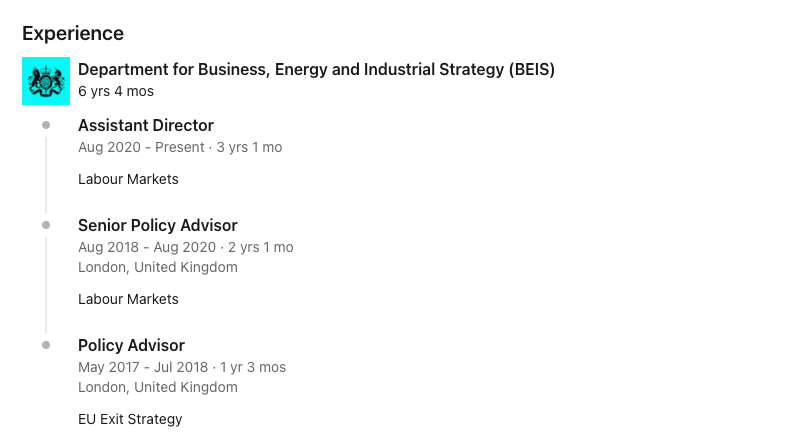Click the Assistant Director job title
This screenshot has height=446, width=800.
(146, 125)
